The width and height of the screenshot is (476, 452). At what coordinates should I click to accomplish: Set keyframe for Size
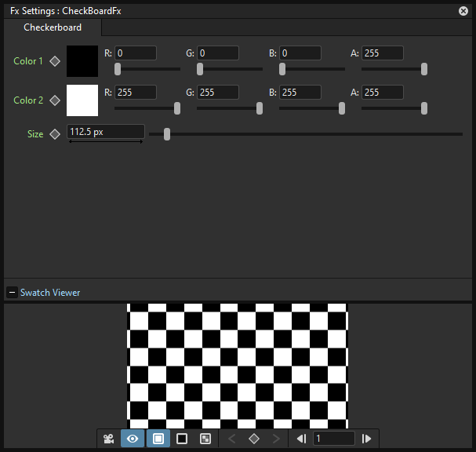tap(55, 134)
